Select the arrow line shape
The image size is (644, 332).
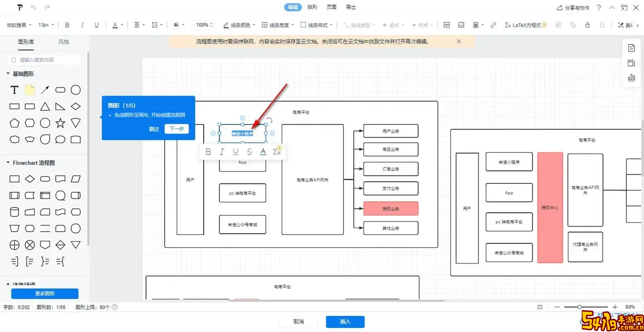[x=45, y=90]
